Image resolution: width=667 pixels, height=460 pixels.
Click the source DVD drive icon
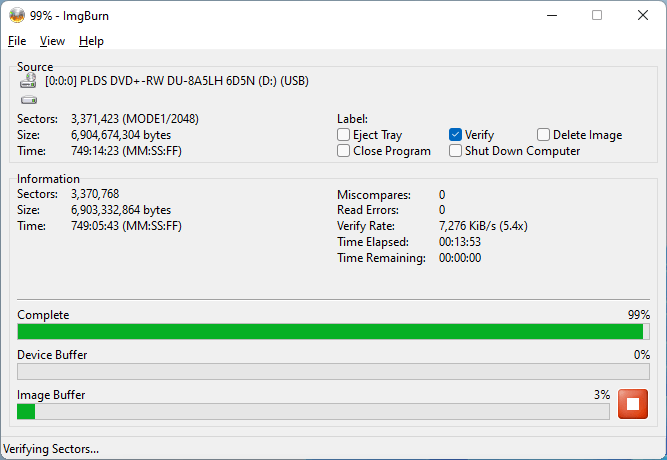[x=28, y=80]
